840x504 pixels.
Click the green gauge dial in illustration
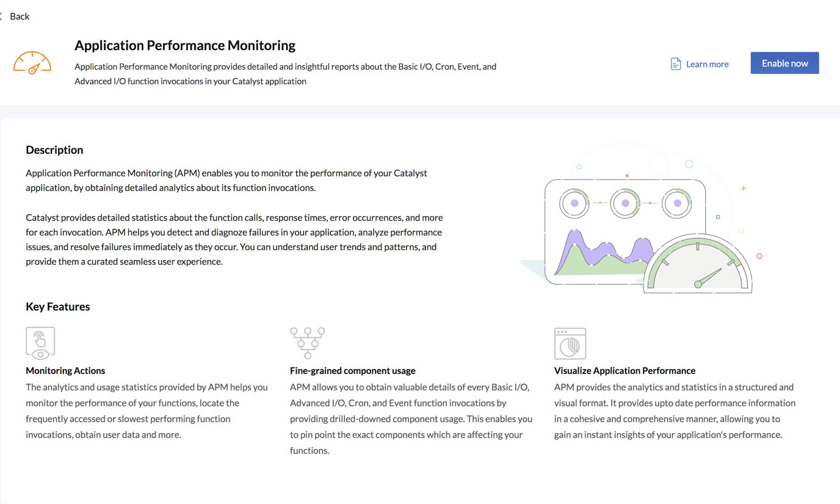(698, 266)
